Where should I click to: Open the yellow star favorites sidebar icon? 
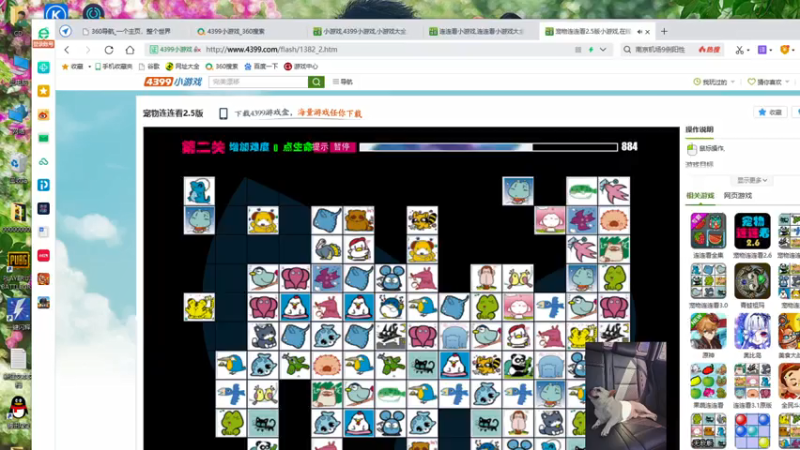[x=43, y=91]
